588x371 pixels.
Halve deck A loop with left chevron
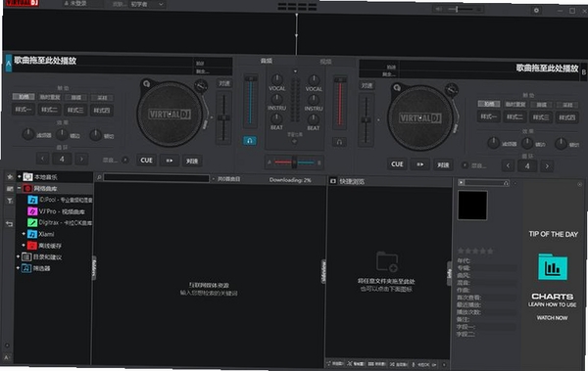(x=42, y=159)
